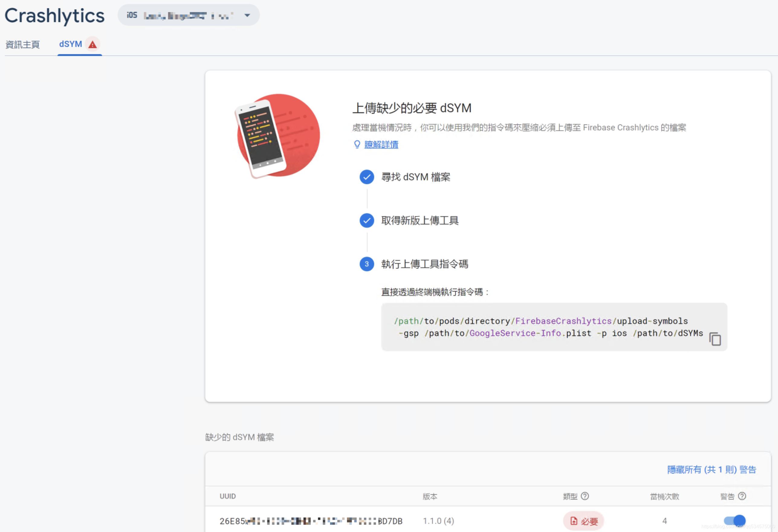Click the help icon next to 類型 column
Screen dimensions: 778x532
[x=585, y=496]
